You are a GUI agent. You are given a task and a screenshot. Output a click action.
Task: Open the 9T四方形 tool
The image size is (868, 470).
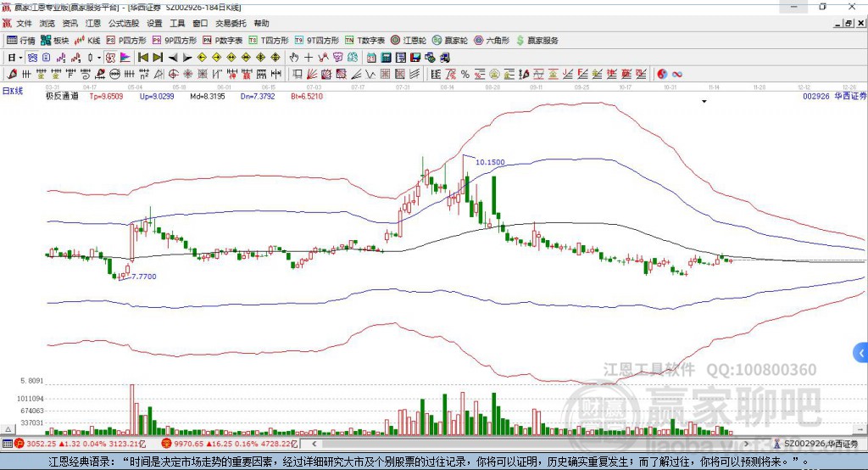click(x=317, y=41)
